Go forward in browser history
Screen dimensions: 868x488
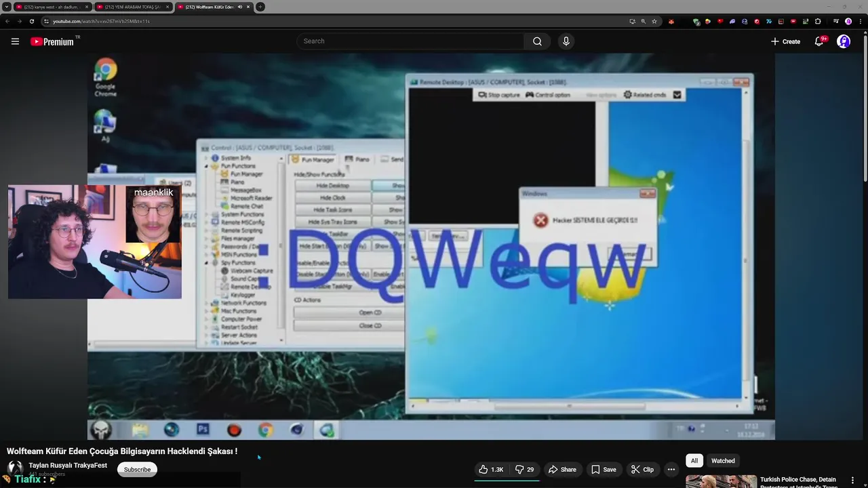click(x=19, y=21)
